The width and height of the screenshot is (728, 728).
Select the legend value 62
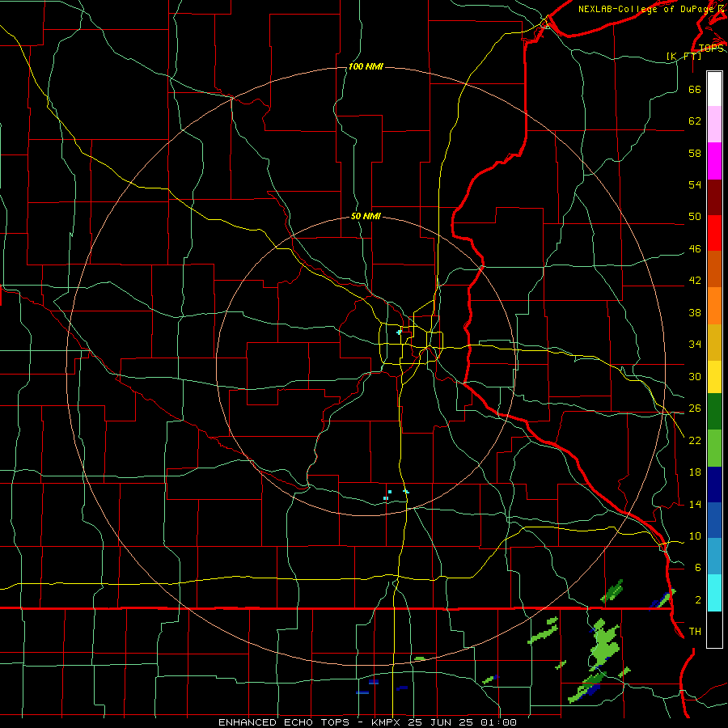click(695, 121)
